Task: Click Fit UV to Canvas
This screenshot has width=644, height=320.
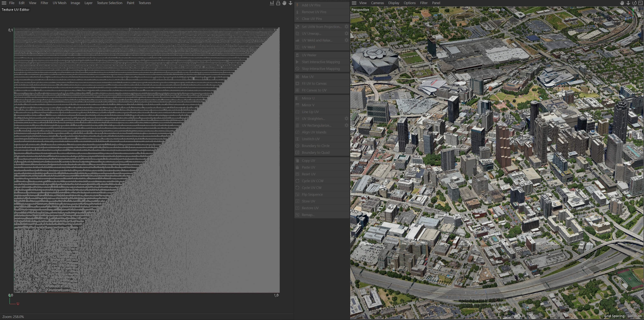Action: coord(322,83)
